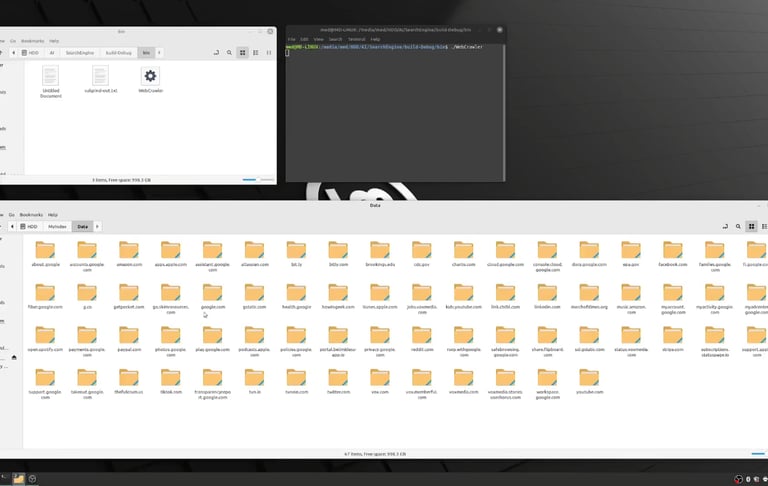
Task: Select the paypal.com folder
Action: pyautogui.click(x=129, y=339)
